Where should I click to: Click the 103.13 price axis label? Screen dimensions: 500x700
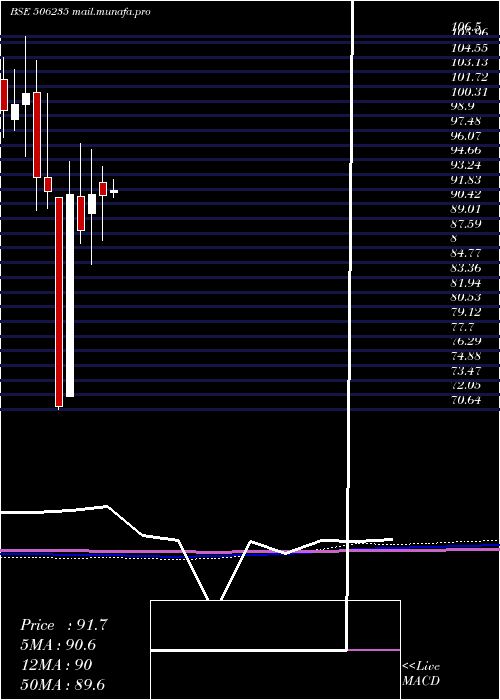point(470,62)
